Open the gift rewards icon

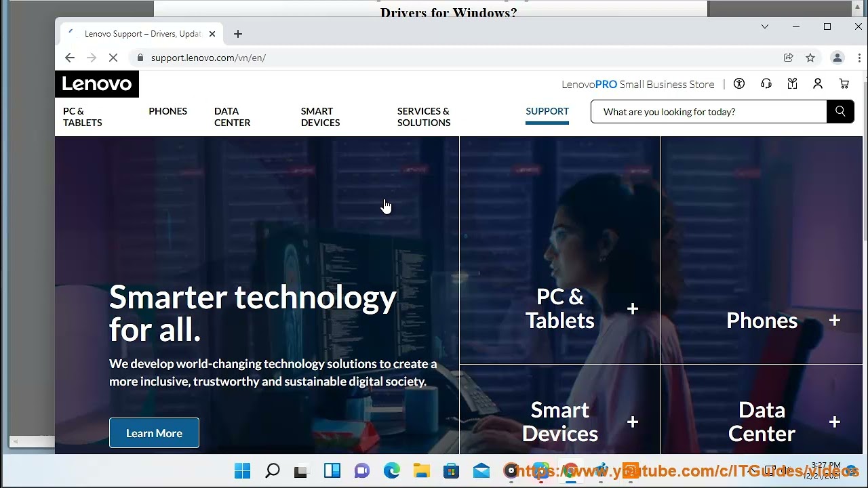click(x=792, y=83)
